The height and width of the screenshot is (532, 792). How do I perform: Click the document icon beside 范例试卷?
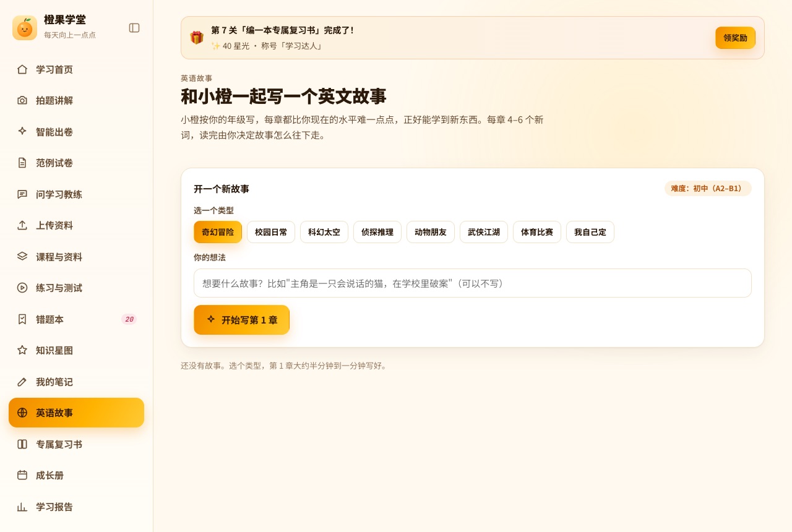click(x=22, y=163)
